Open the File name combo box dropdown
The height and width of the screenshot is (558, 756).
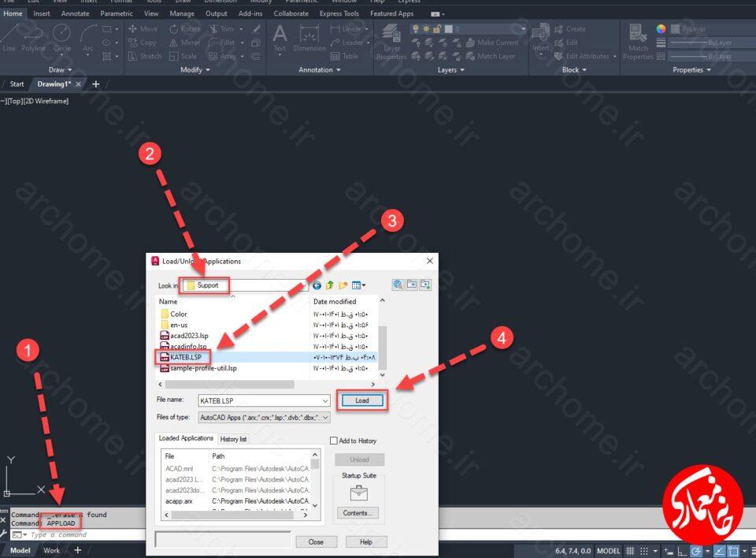[325, 400]
